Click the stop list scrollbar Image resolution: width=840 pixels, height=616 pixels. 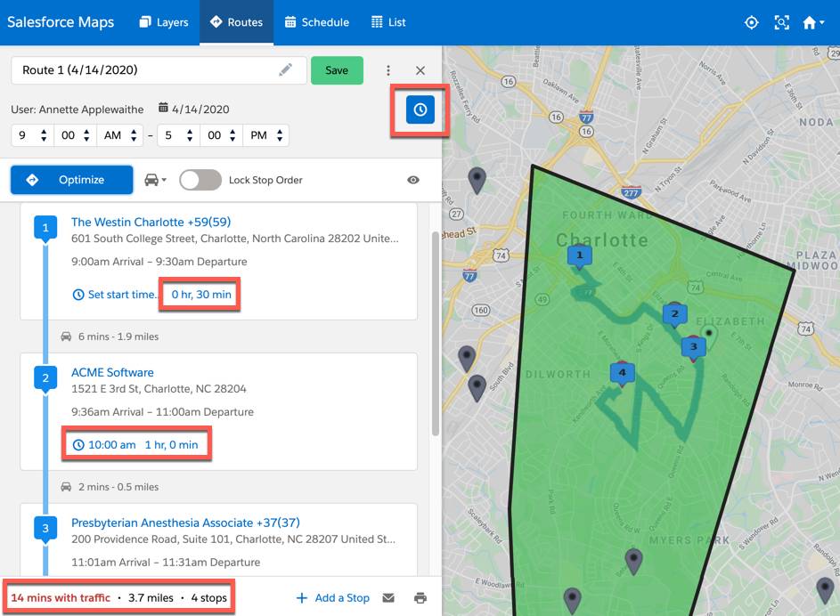click(x=436, y=333)
